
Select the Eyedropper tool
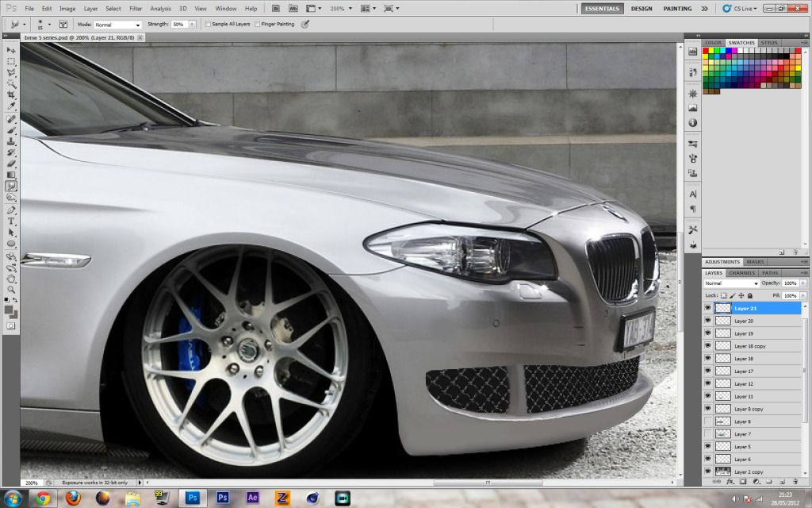[x=11, y=106]
